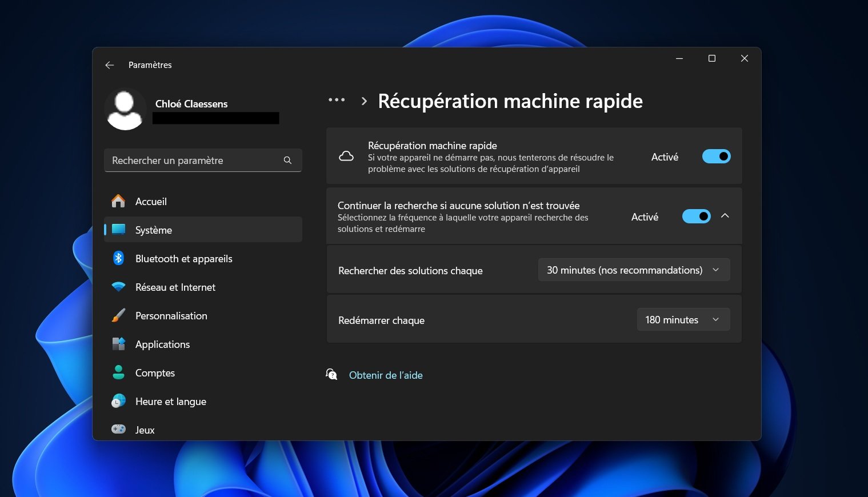
Task: Collapse the search frequency settings chevron
Action: point(725,216)
